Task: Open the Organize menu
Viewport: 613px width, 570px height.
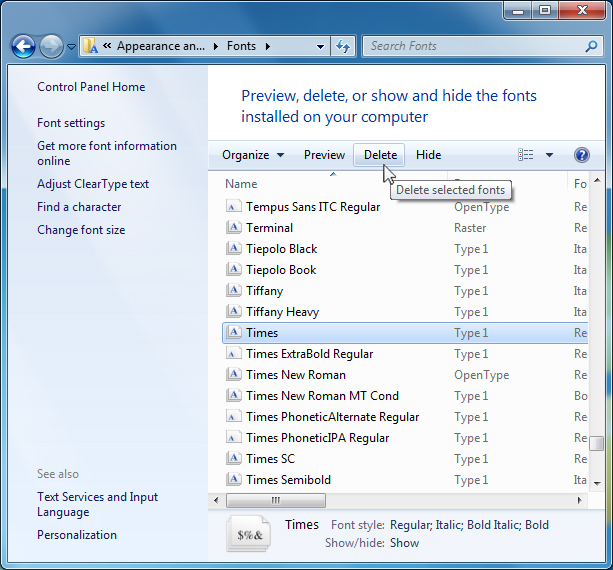Action: click(253, 155)
